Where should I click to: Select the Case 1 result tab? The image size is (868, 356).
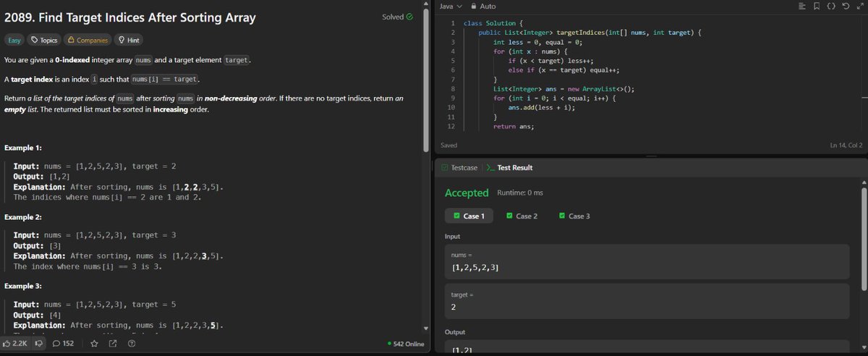[x=469, y=216]
